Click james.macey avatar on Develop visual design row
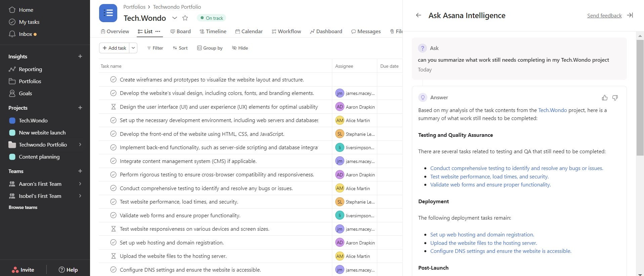 click(340, 93)
